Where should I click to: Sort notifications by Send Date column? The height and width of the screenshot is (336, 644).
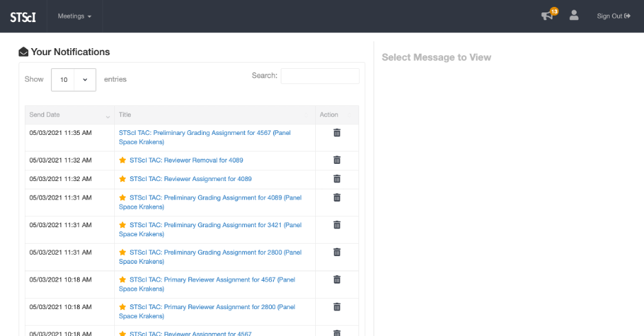(69, 115)
